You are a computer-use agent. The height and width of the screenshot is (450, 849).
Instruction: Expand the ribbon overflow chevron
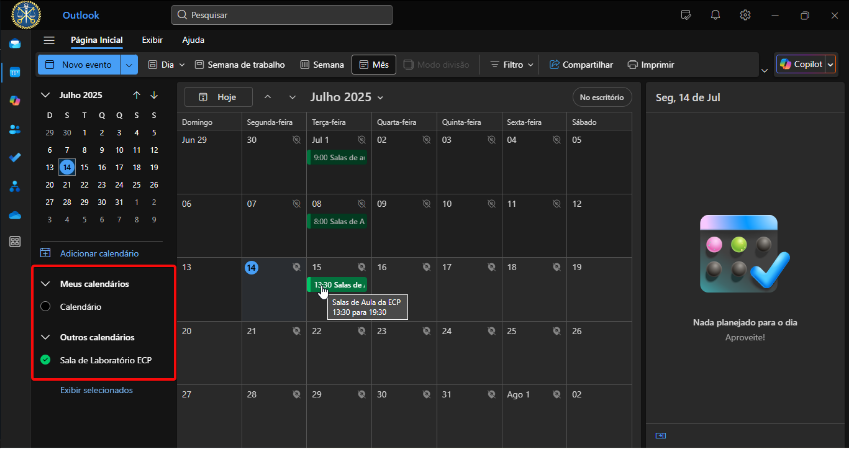pyautogui.click(x=765, y=70)
